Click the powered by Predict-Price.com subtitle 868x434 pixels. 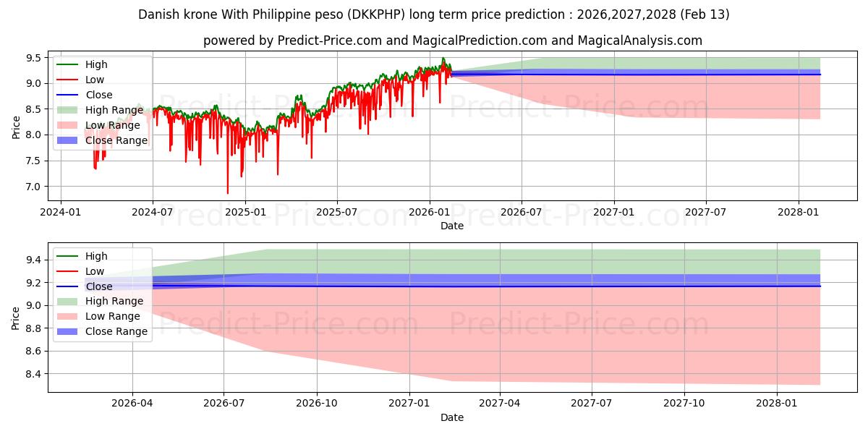tap(452, 41)
